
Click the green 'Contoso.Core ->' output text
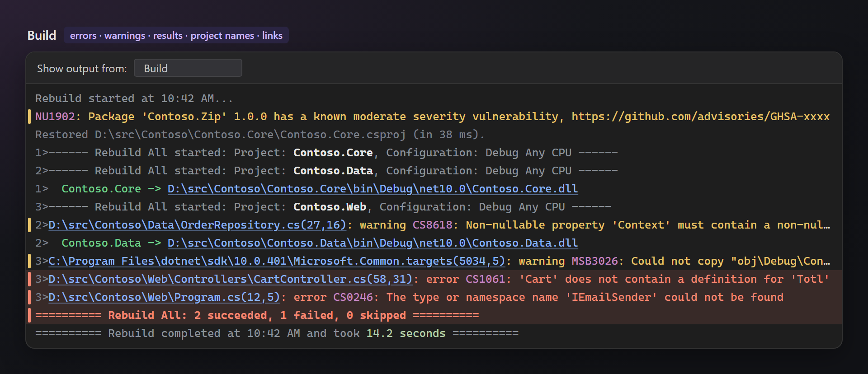(x=111, y=189)
